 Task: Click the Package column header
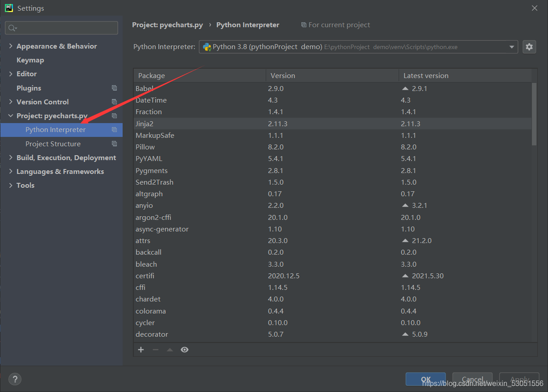[200, 75]
